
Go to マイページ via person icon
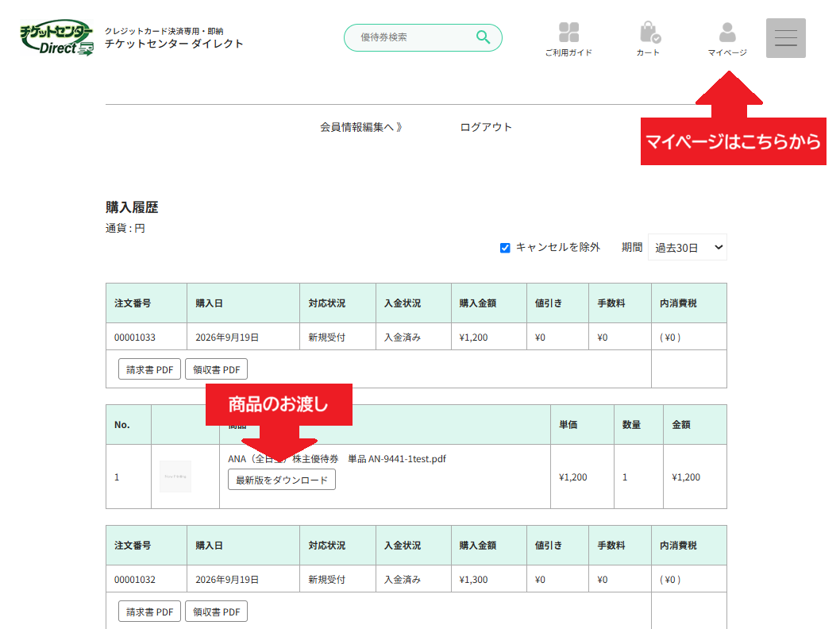(x=727, y=39)
